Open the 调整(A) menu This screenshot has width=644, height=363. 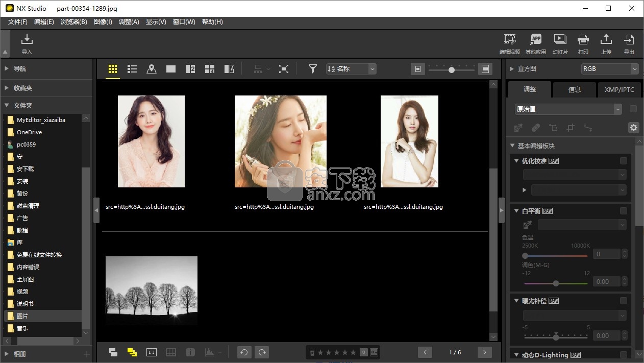click(x=129, y=22)
